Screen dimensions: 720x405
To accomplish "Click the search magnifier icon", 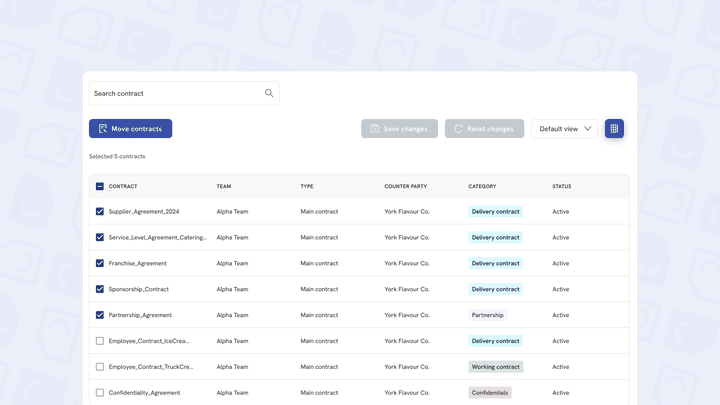I will [x=269, y=93].
